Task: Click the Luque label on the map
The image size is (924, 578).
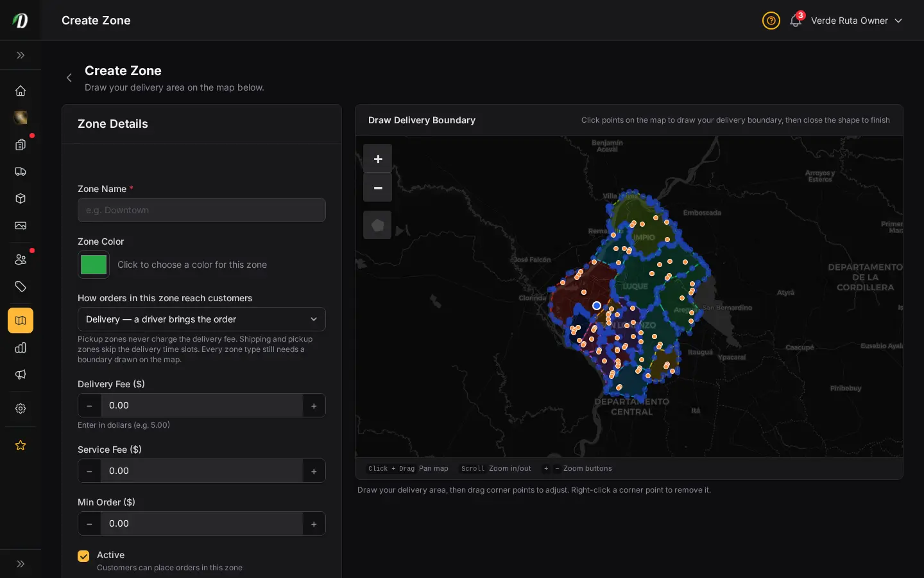Action: click(635, 286)
